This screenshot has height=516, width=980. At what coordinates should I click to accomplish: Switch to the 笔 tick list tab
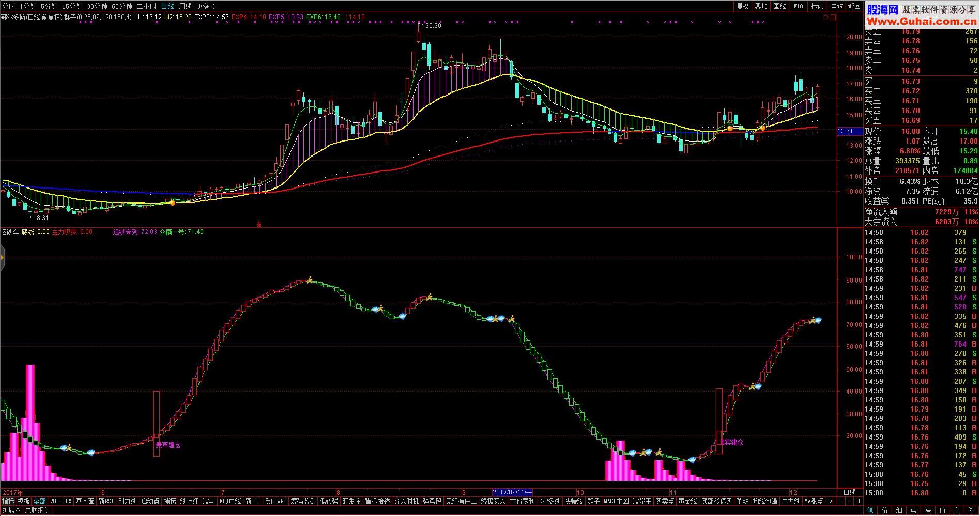[870, 511]
